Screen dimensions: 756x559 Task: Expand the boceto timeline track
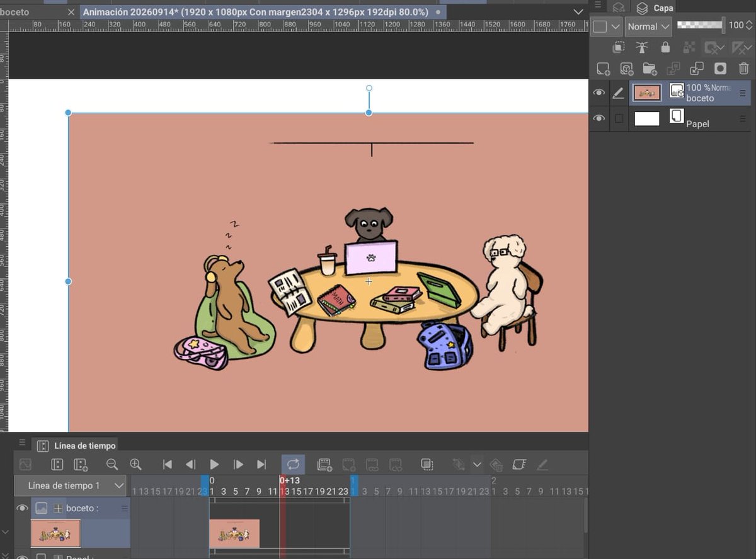[x=58, y=508]
